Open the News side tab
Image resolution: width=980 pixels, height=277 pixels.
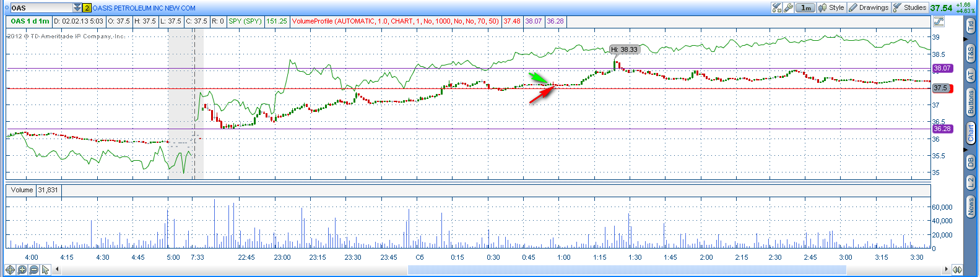[971, 207]
